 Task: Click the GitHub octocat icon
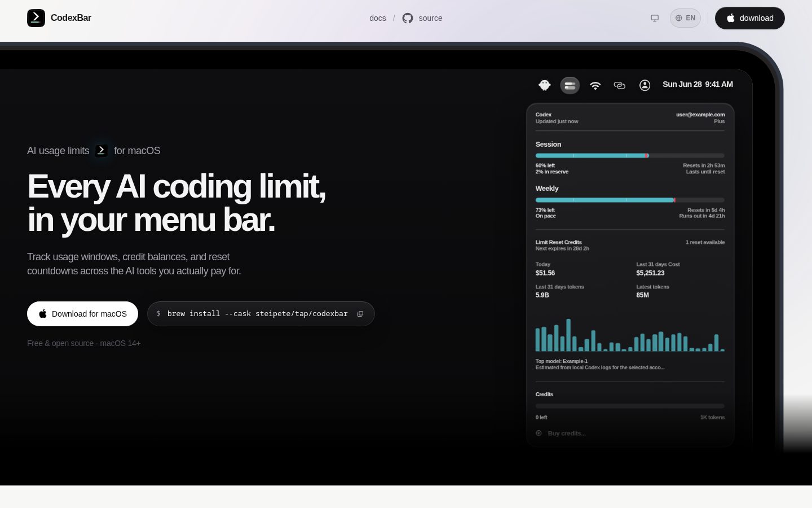(408, 18)
